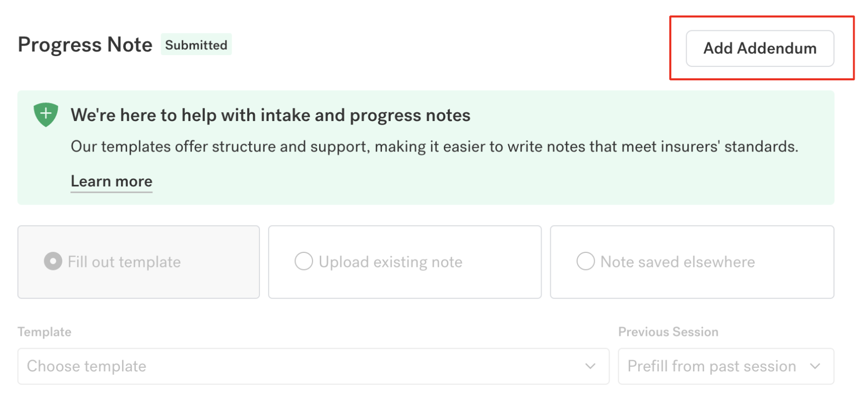Click the "Choose template" placeholder text
The width and height of the screenshot is (868, 410).
[x=86, y=366]
